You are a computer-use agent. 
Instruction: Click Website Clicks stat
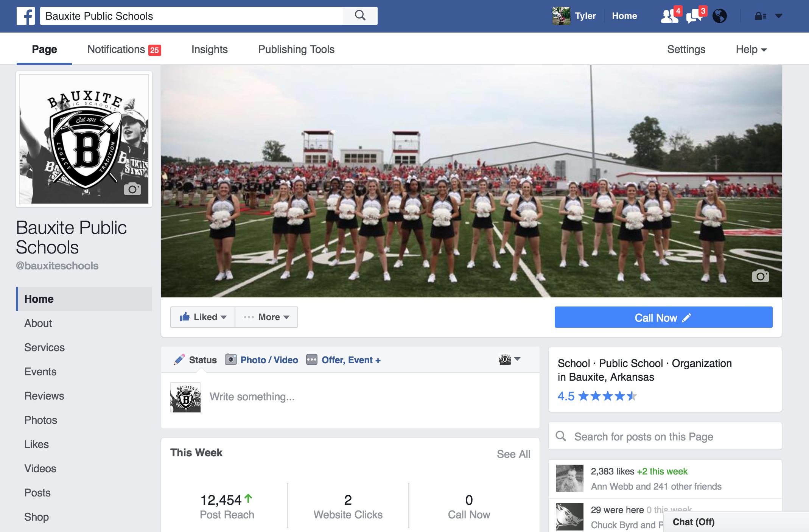pos(348,506)
